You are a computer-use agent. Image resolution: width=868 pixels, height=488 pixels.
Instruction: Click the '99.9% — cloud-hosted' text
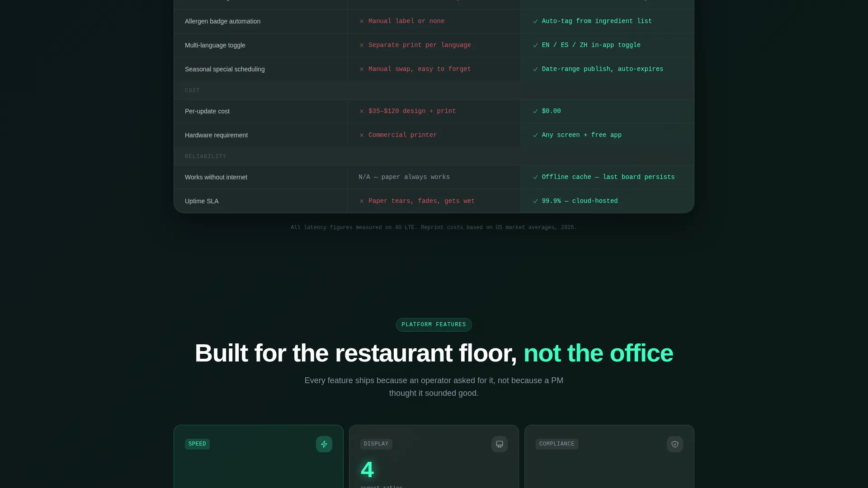click(x=580, y=201)
